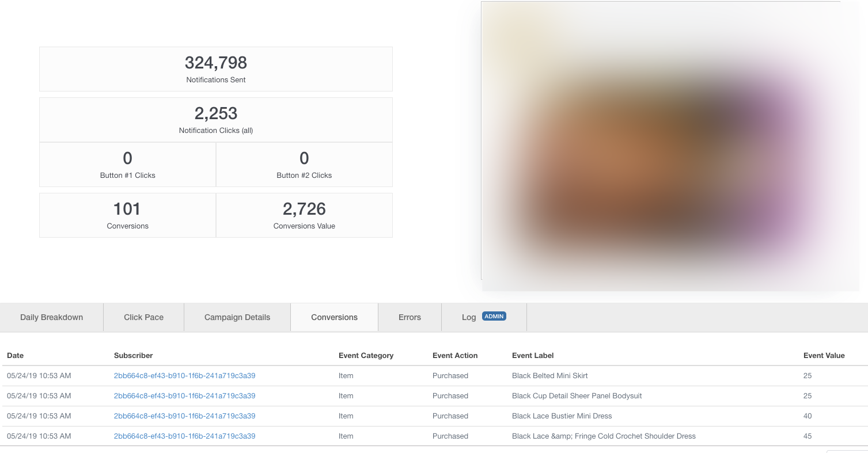868x453 pixels.
Task: Select the Campaign Details tab
Action: 237,317
